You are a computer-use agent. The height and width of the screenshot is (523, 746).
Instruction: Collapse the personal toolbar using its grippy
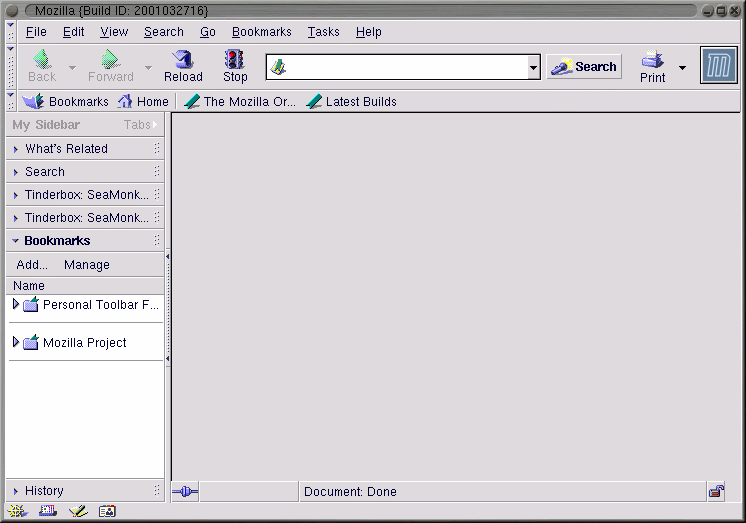pos(11,101)
